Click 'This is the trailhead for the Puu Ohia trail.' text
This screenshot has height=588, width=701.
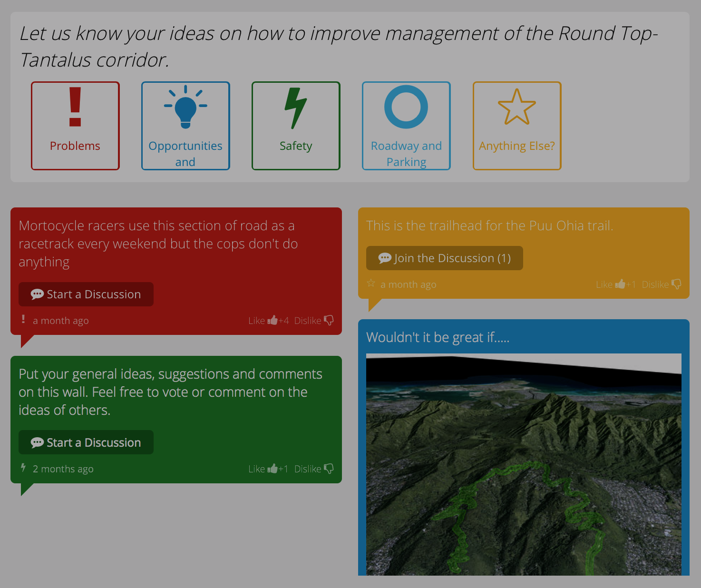490,225
